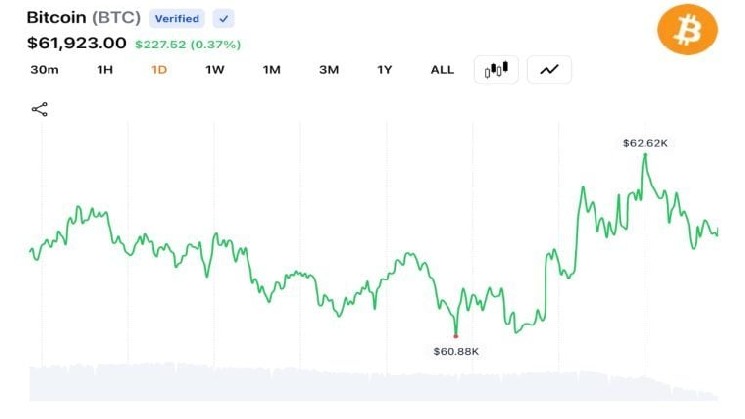Click the $60.88K low price marker
The width and height of the screenshot is (745, 419).
(x=456, y=352)
